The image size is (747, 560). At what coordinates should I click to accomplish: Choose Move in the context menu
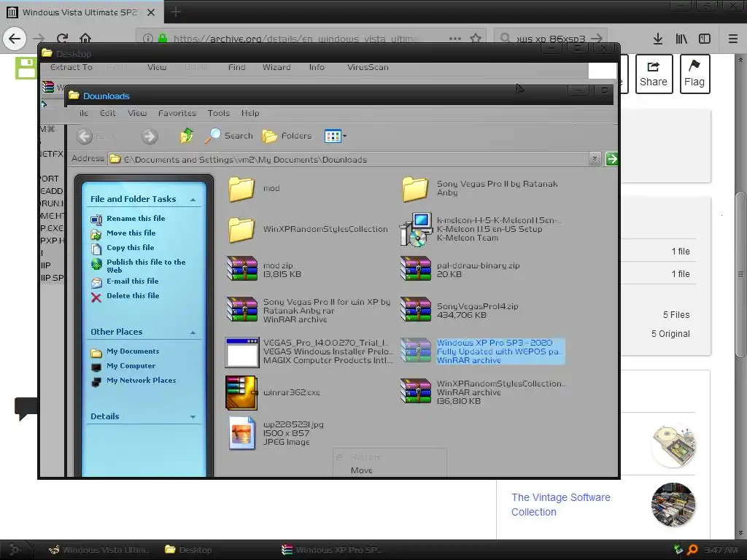click(x=362, y=470)
